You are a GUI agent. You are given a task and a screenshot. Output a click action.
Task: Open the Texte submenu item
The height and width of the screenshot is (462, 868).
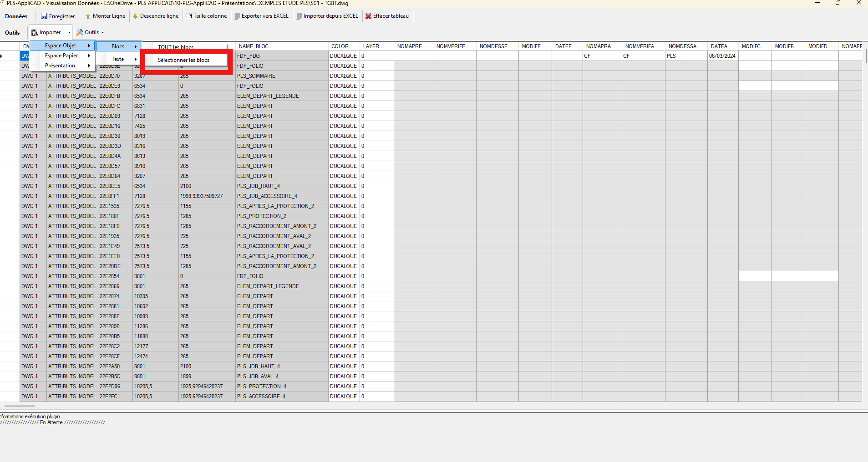pyautogui.click(x=118, y=59)
